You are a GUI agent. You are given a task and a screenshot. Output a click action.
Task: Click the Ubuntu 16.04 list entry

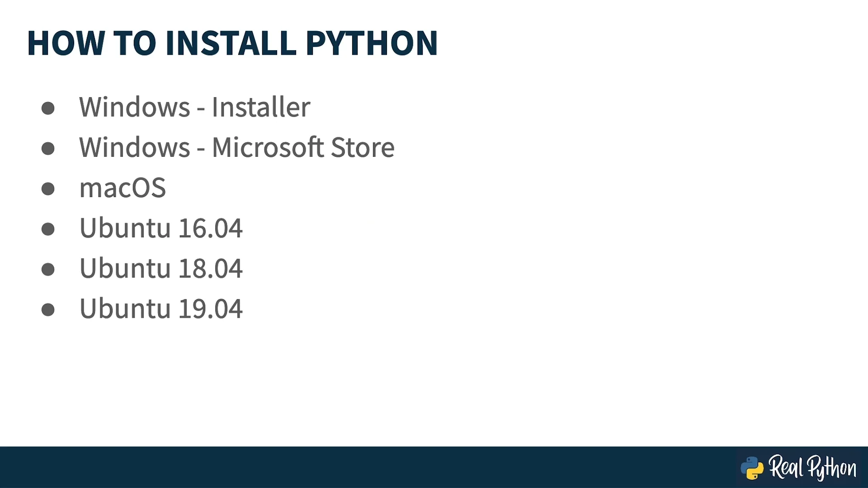161,228
